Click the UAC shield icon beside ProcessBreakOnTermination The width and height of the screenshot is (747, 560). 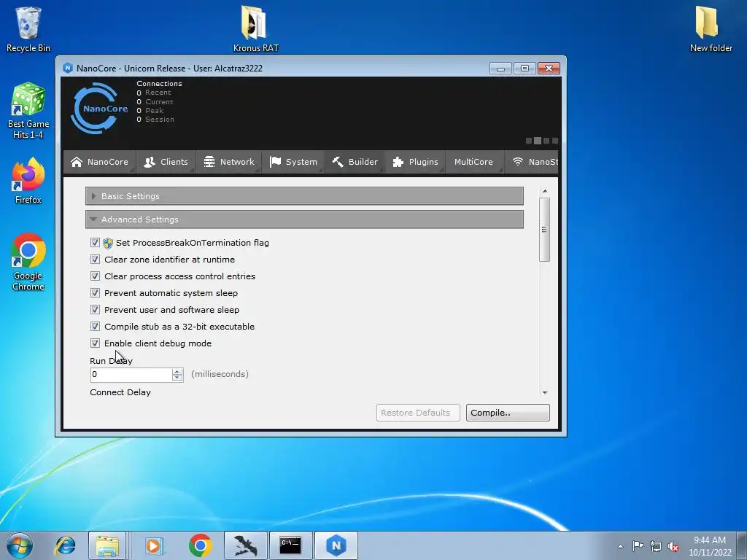[108, 244]
